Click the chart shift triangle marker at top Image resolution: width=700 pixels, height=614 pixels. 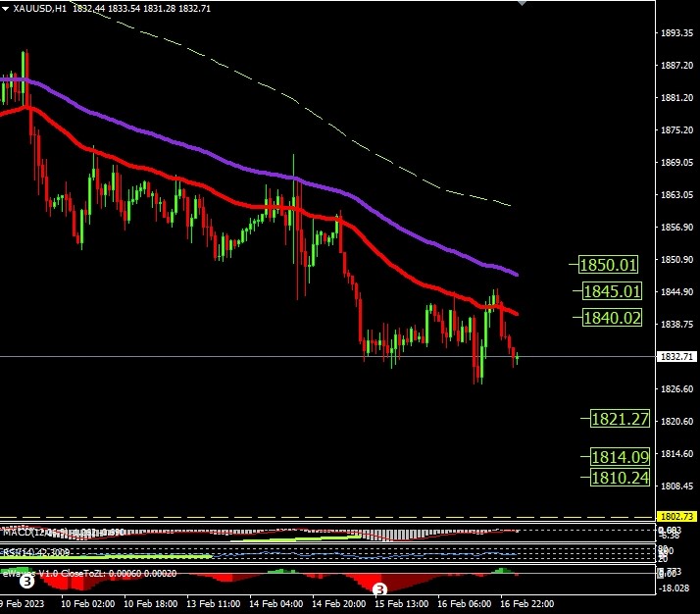pyautogui.click(x=522, y=3)
